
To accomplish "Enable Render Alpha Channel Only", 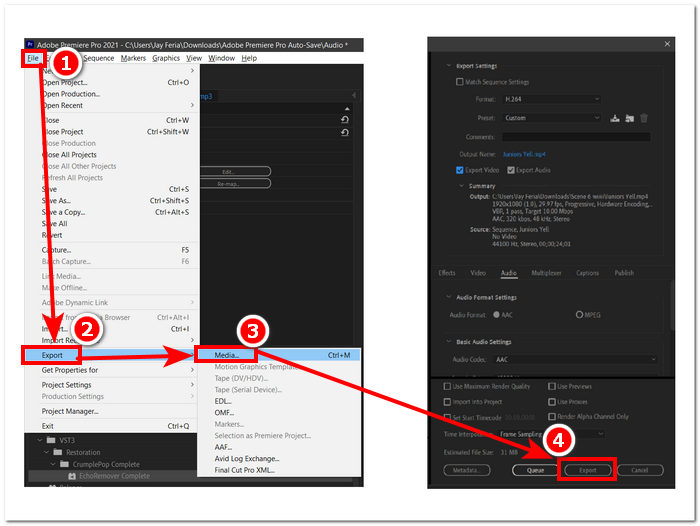I will (552, 417).
